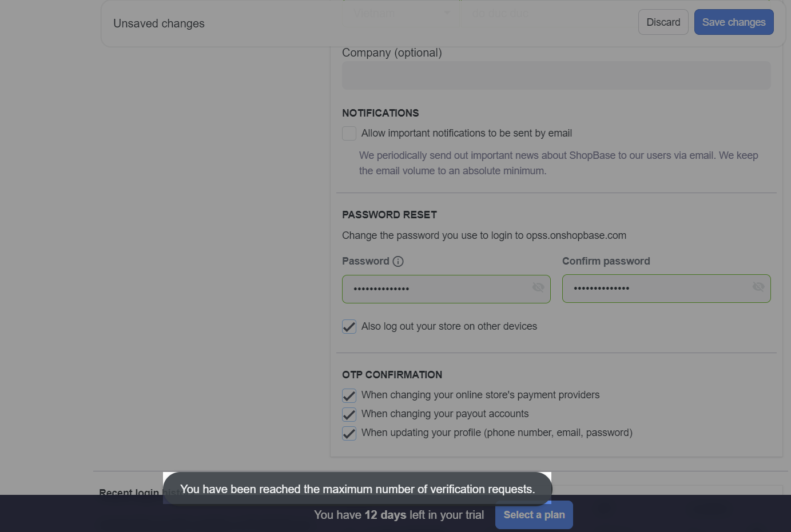This screenshot has width=791, height=532.
Task: Focus the Confirm password field
Action: (x=666, y=289)
